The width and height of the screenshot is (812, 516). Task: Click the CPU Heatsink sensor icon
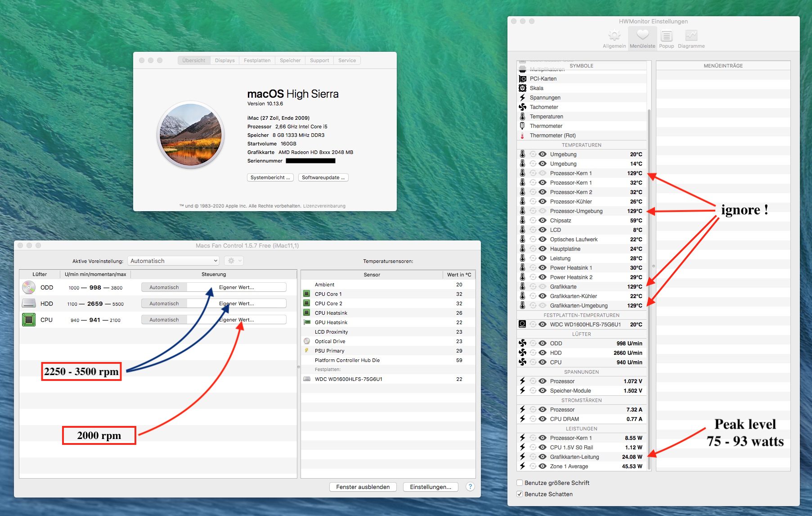click(x=307, y=312)
